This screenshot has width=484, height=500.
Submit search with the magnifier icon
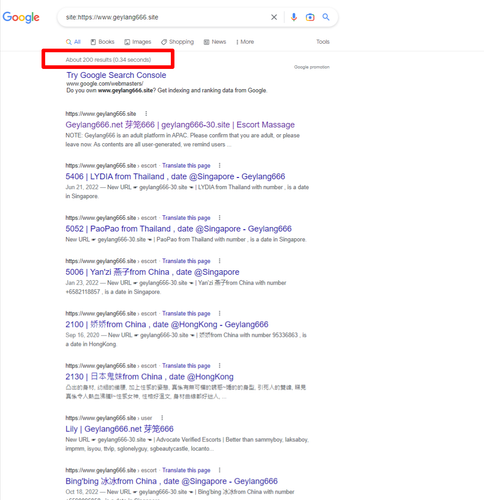326,17
